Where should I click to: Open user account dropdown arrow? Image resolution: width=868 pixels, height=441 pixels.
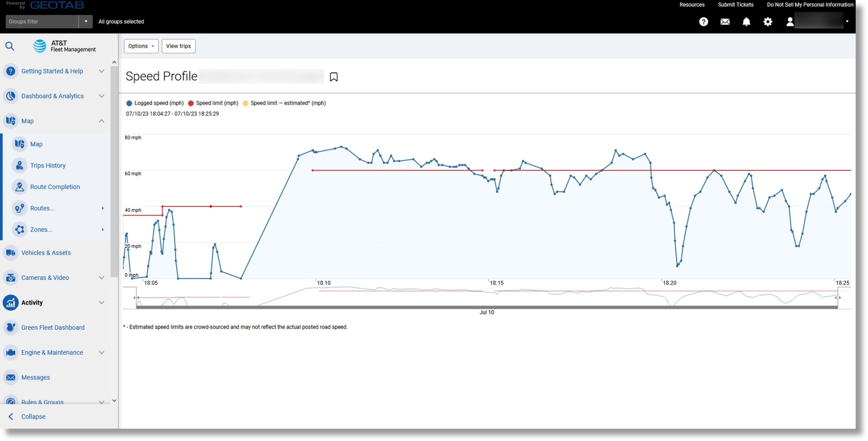point(847,21)
